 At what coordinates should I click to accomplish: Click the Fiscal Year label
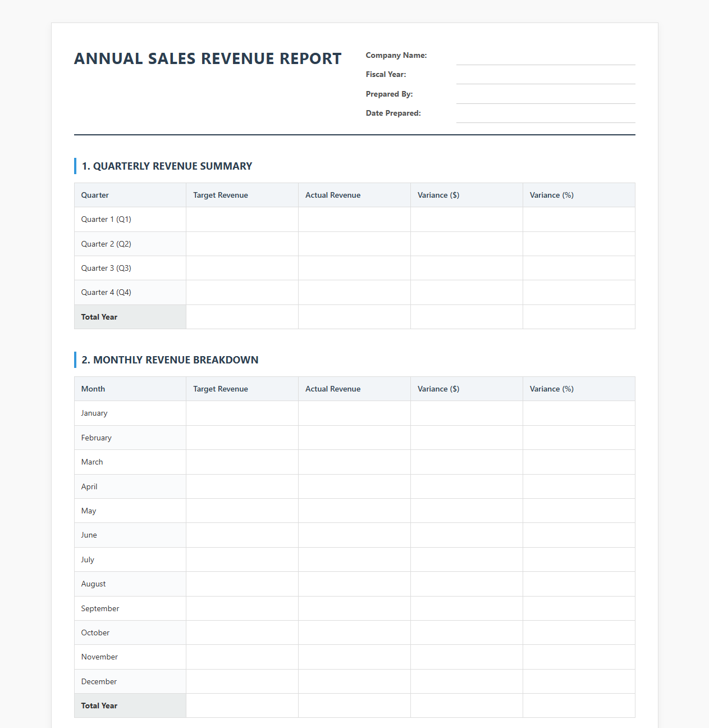tap(386, 74)
